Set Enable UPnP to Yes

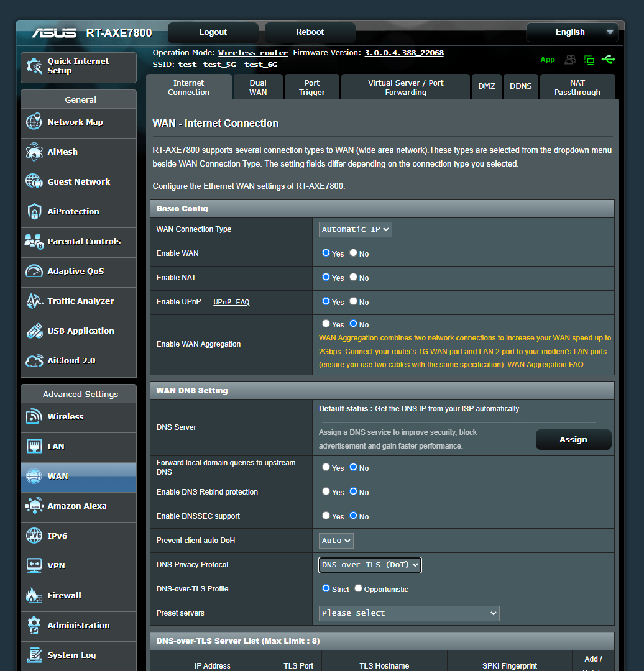(x=326, y=301)
